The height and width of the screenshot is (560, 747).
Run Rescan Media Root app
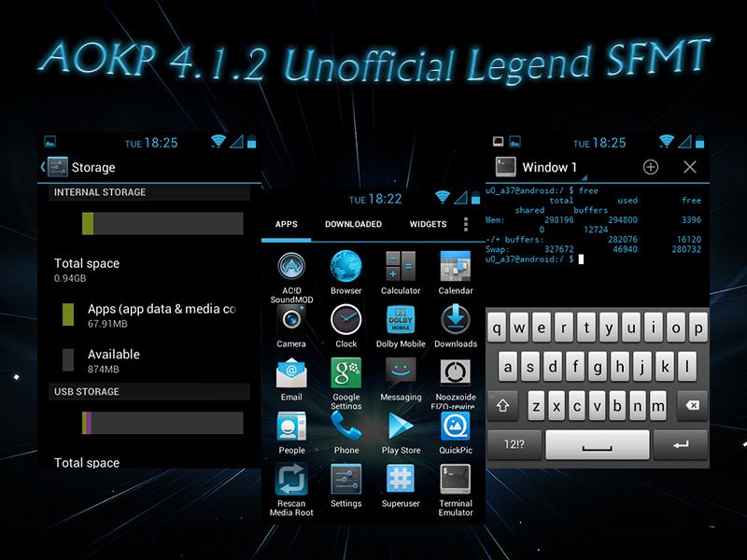(x=291, y=491)
